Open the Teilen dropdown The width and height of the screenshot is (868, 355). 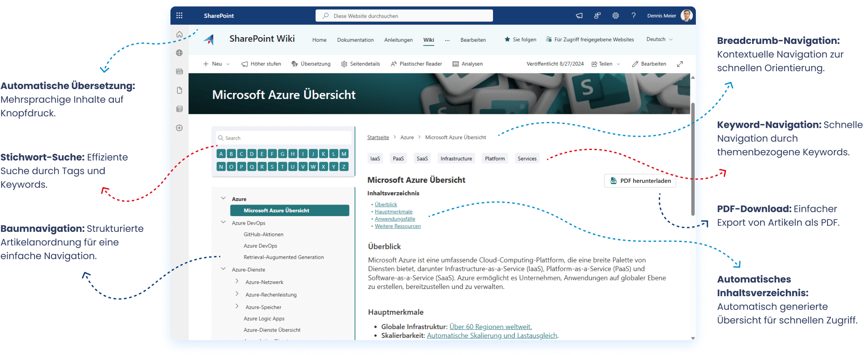(x=606, y=64)
